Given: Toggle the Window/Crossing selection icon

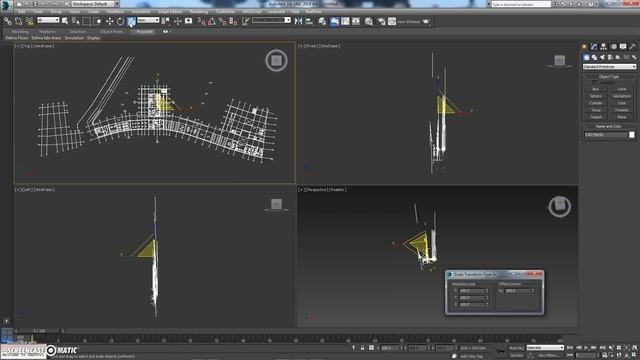Looking at the screenshot, I should 98,21.
